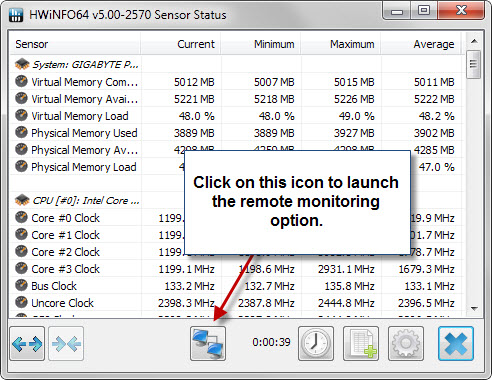Click the Sensor column header

(75, 44)
